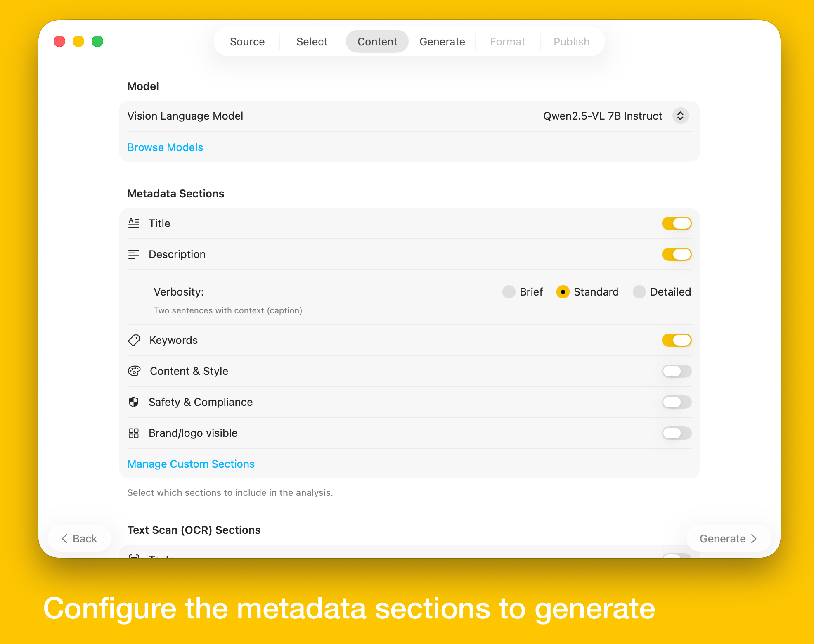The width and height of the screenshot is (814, 644).
Task: Disable the Title metadata section
Action: [x=676, y=223]
